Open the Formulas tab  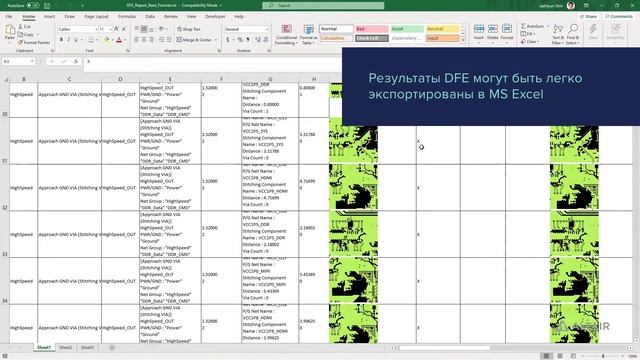(127, 17)
